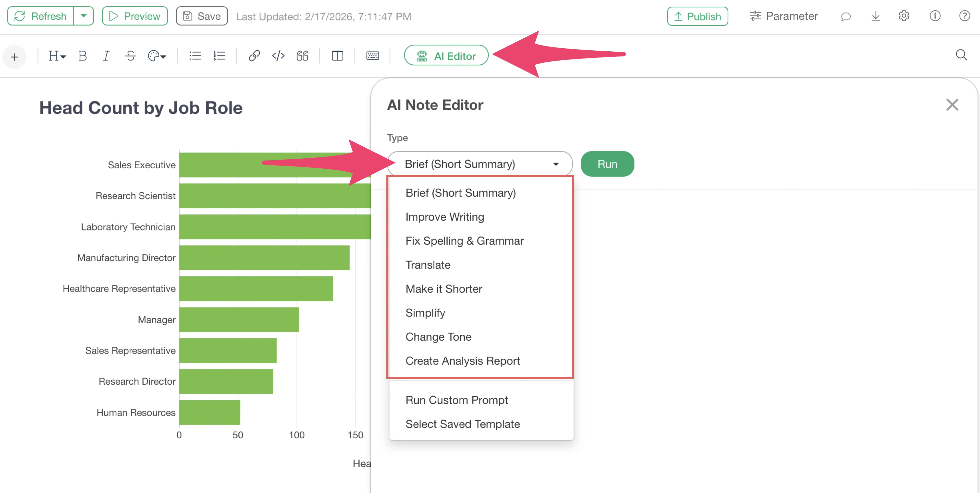Insert a code block
This screenshot has width=980, height=493.
click(278, 56)
